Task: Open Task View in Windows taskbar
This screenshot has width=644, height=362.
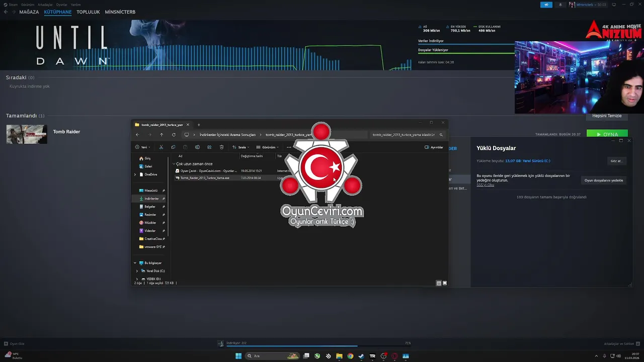Action: 306,356
